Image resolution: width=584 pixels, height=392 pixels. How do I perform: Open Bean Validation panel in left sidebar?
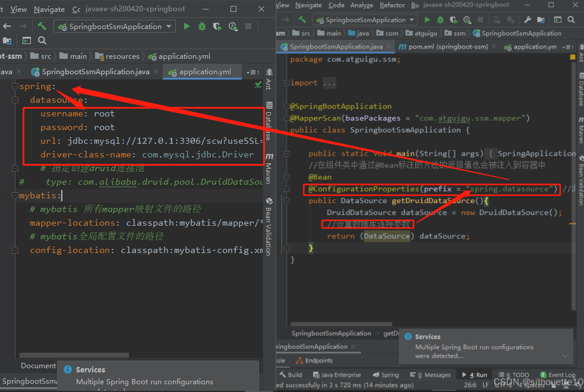pos(269,226)
